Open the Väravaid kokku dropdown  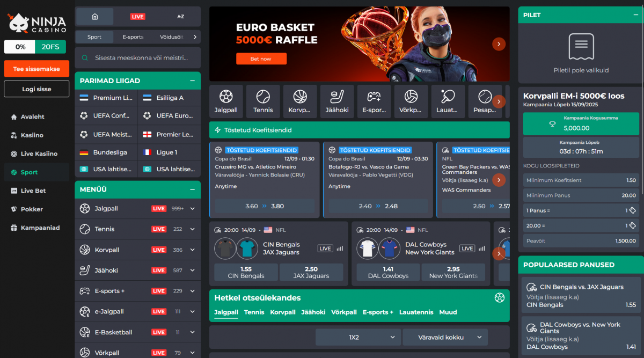[445, 337]
